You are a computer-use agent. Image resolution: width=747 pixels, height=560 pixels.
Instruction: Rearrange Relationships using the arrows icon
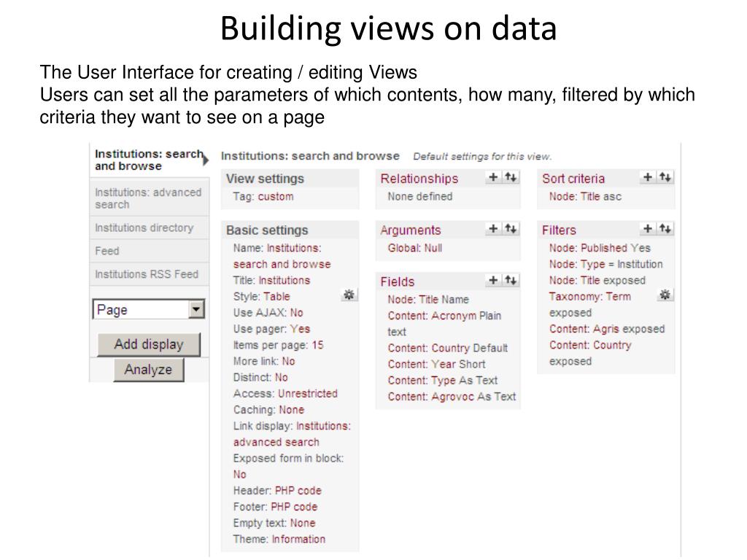coord(511,177)
